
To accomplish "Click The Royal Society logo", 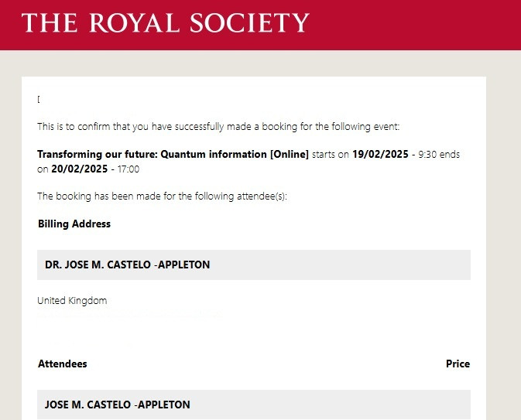I will (x=165, y=23).
